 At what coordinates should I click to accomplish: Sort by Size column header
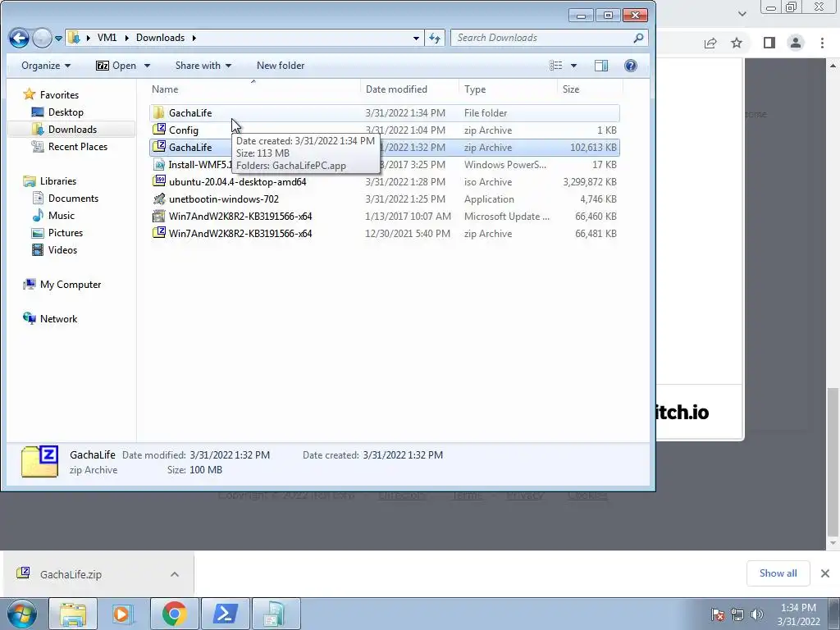590,89
